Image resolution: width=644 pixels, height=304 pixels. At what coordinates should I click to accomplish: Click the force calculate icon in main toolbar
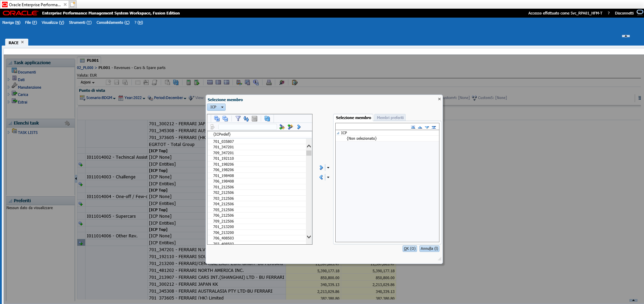tap(197, 82)
